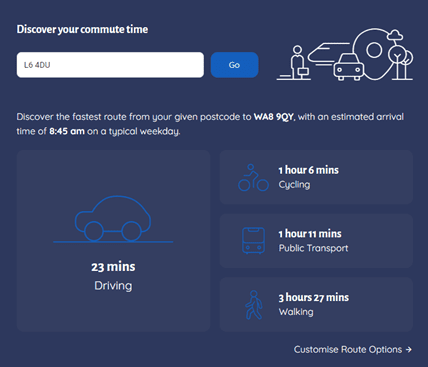Click the 'Public Transport' label

313,248
